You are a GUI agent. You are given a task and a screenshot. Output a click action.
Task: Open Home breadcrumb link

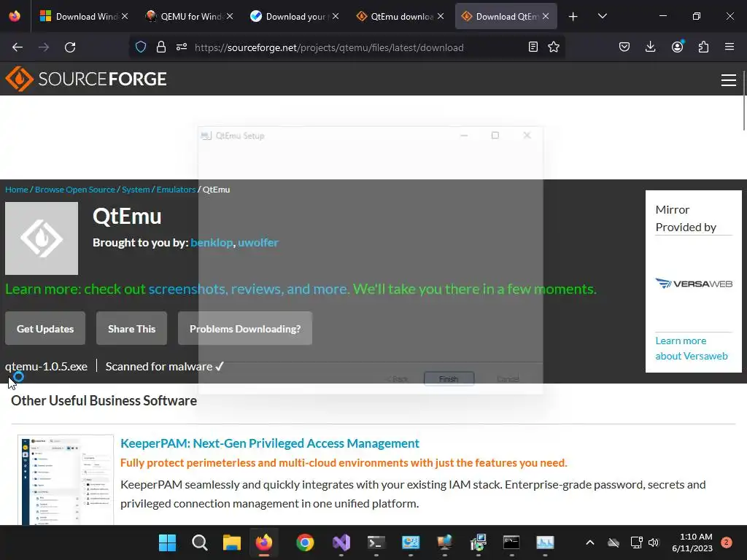(17, 190)
